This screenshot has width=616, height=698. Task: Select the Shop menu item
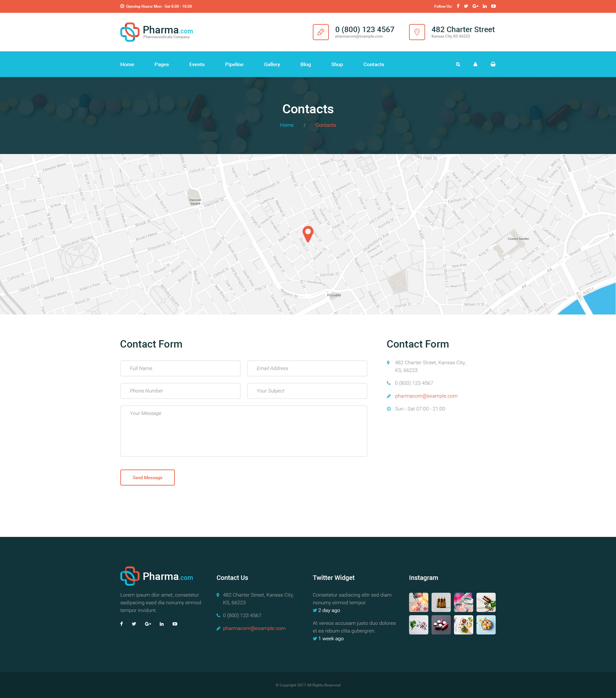point(337,64)
